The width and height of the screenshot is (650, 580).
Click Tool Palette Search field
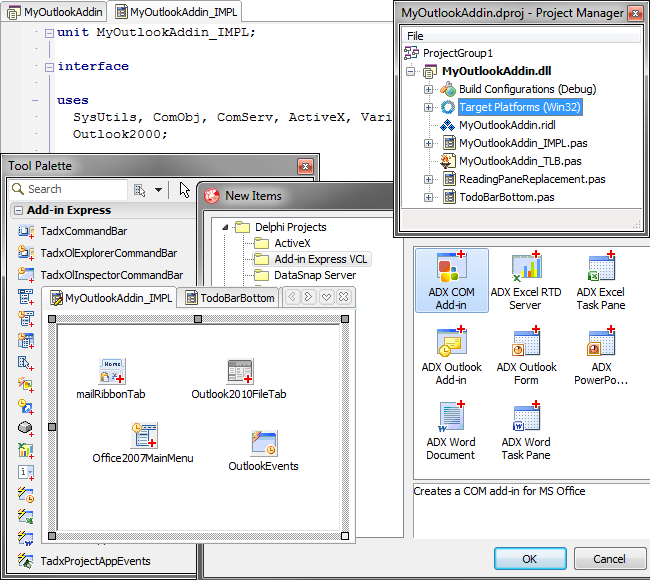tap(68, 189)
